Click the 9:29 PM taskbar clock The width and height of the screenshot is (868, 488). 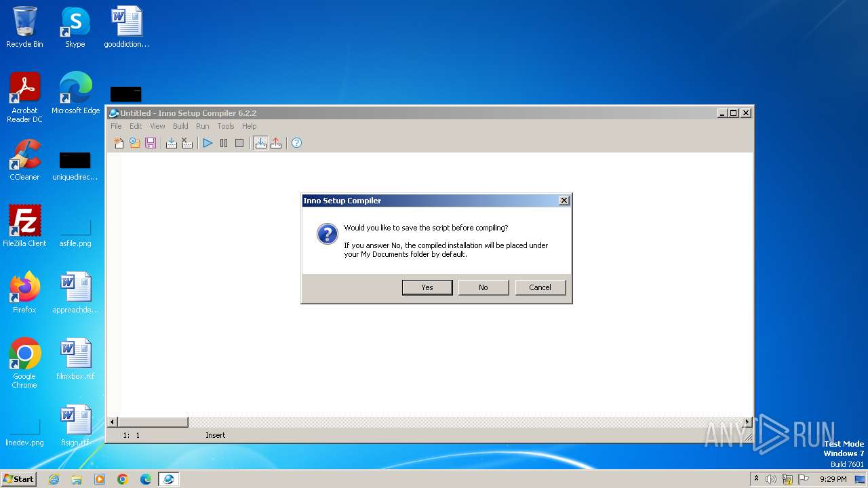coord(833,479)
